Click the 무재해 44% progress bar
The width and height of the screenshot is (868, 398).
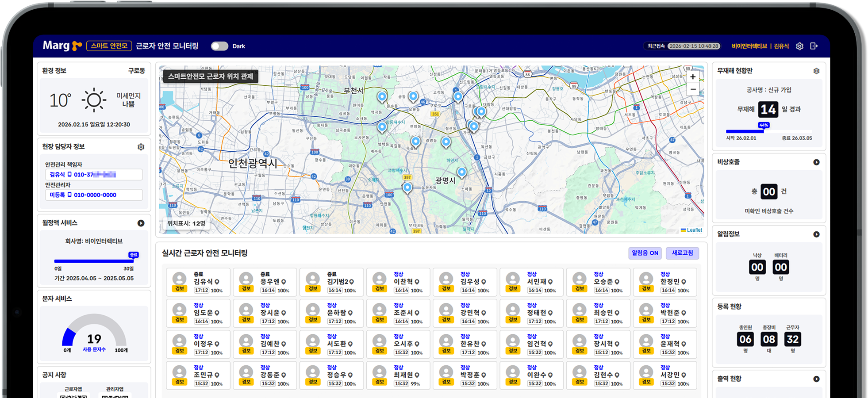pos(769,131)
